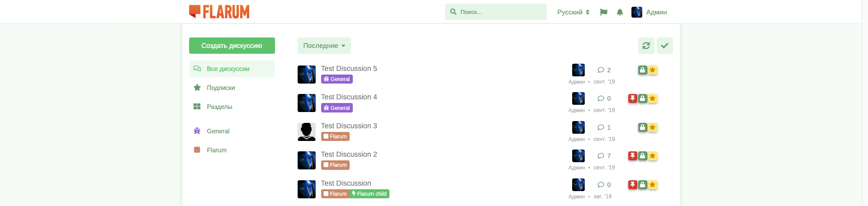Click star badge on Test Discussion 3

coord(652,127)
